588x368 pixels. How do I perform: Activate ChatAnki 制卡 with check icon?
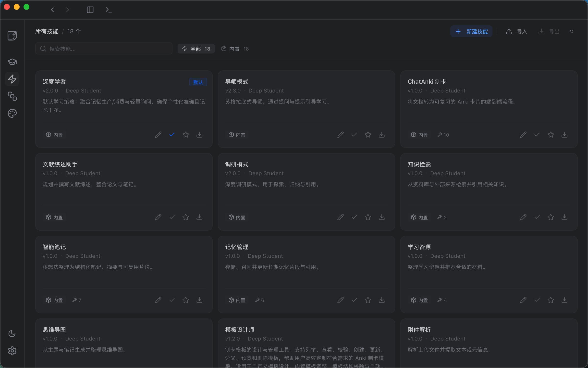tap(537, 135)
